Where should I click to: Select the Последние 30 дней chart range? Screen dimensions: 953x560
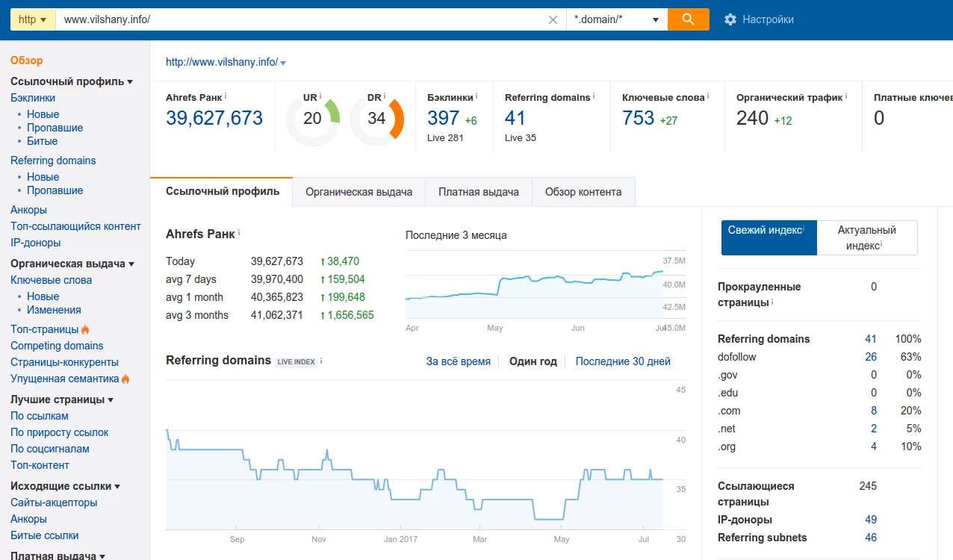[623, 361]
